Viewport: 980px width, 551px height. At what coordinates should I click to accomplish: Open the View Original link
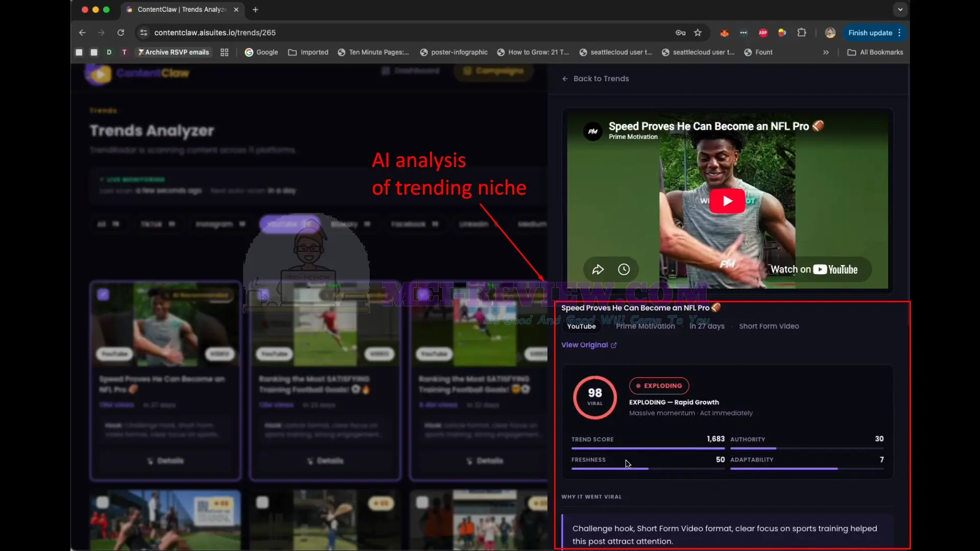[589, 345]
